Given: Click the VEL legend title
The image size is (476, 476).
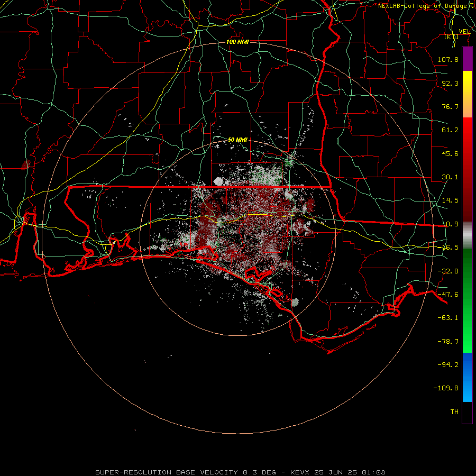Looking at the screenshot, I should point(464,31).
